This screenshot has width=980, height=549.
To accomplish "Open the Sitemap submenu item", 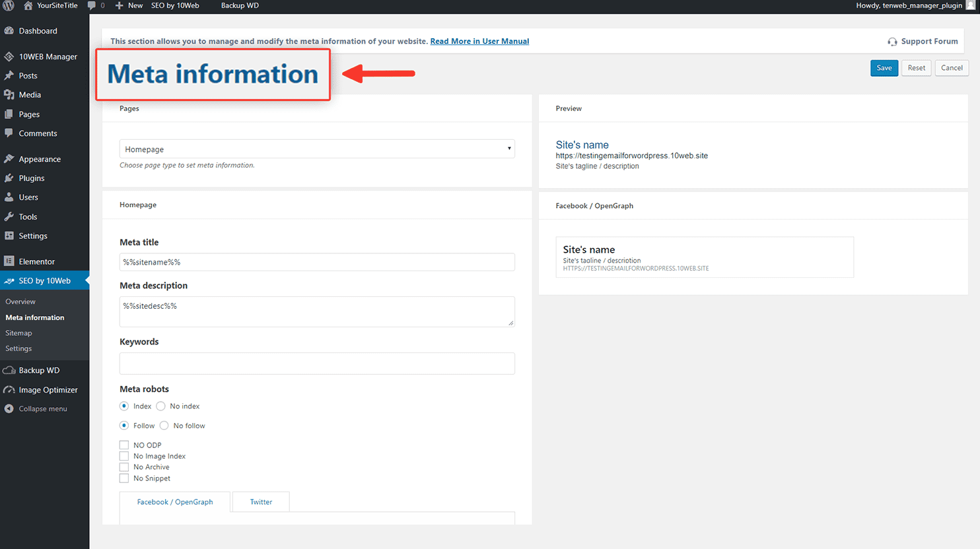I will (x=18, y=333).
